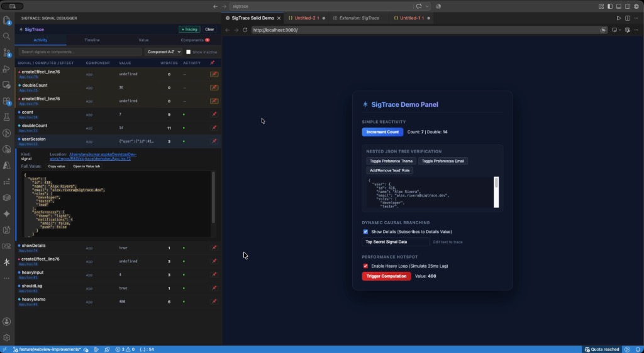Split the editor to the right
The image size is (644, 353).
click(627, 18)
